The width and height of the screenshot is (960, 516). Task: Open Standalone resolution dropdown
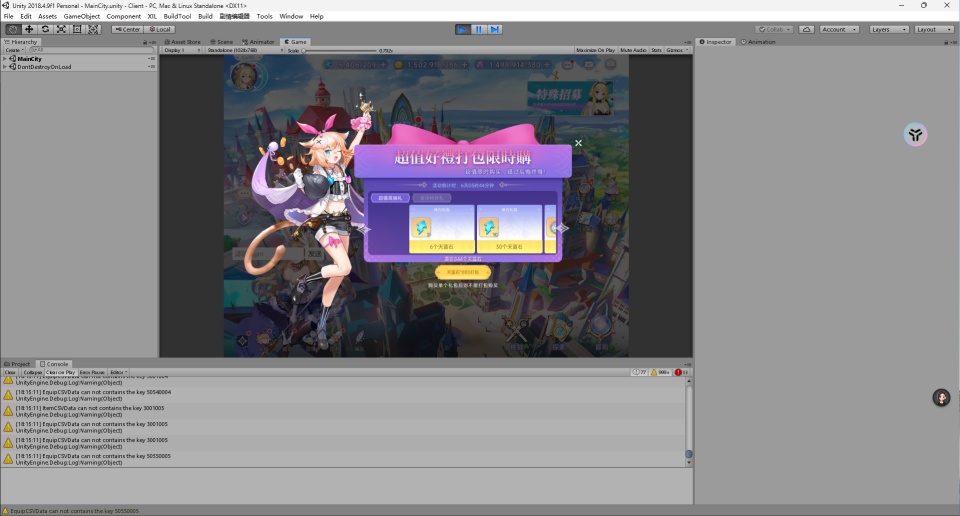coord(244,50)
